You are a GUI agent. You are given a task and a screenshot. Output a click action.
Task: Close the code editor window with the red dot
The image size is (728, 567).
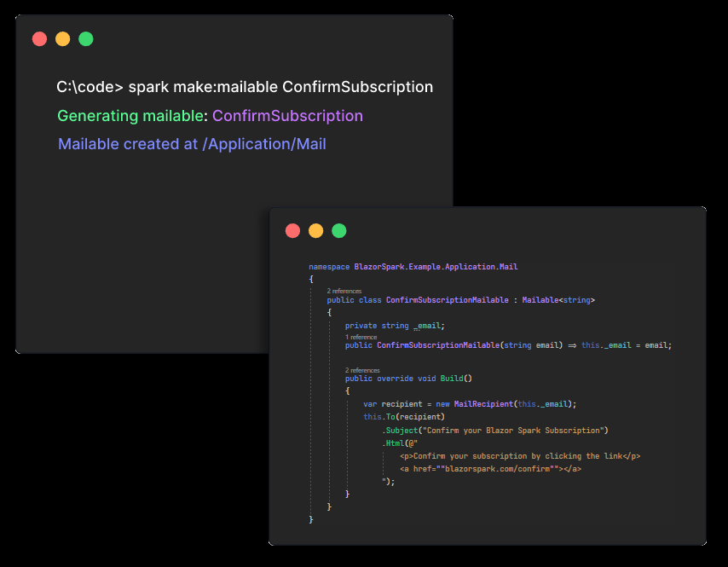(x=292, y=231)
